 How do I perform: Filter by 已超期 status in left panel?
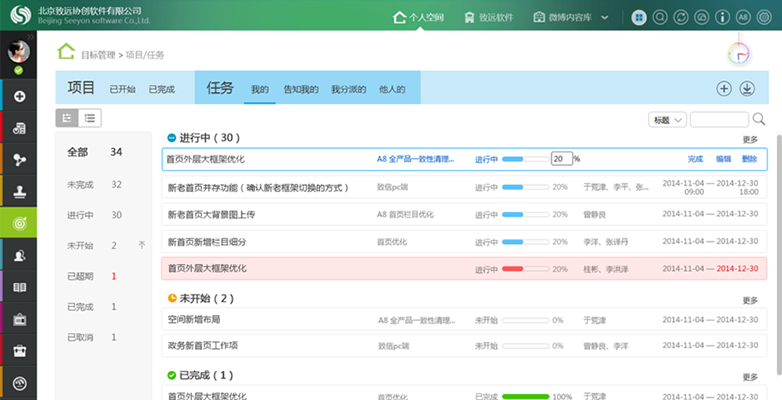(78, 276)
